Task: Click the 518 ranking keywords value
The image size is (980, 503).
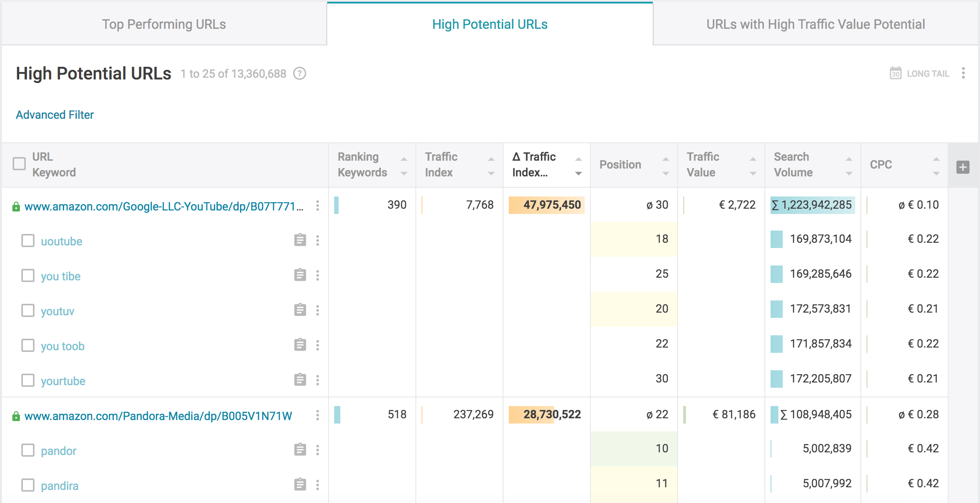Action: point(397,414)
